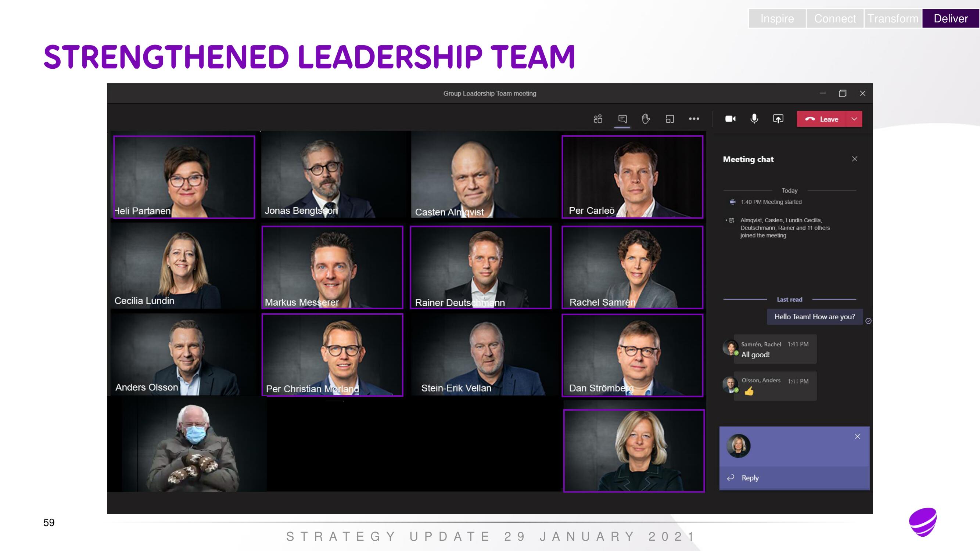Click the Deliver tab at top right

tap(949, 18)
